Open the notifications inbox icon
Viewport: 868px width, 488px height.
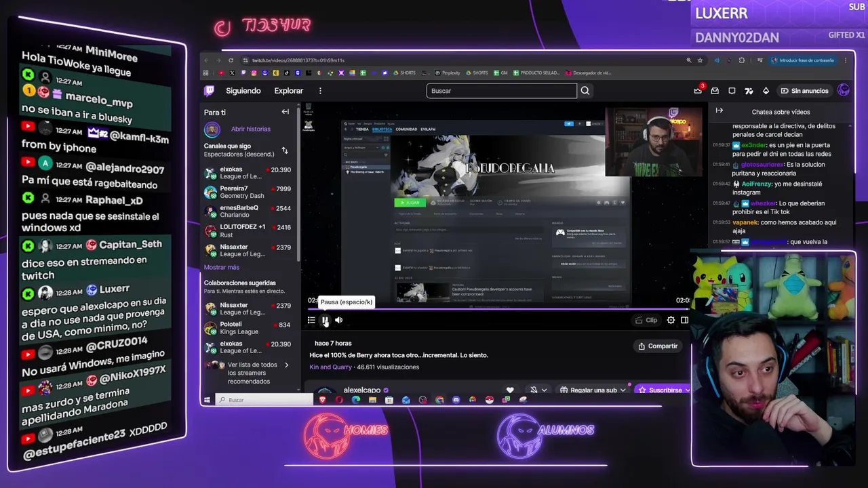click(715, 91)
